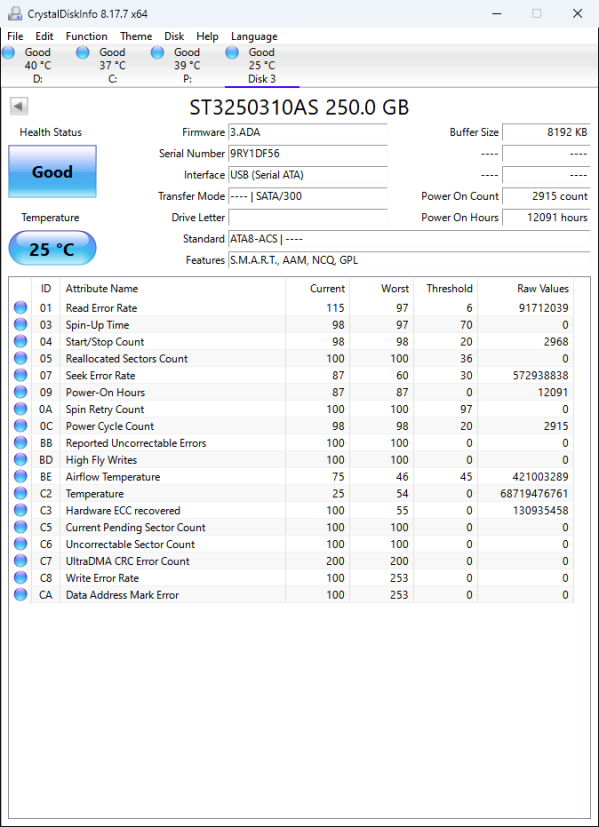Click the Serial Number field
This screenshot has height=827, width=599.
click(308, 153)
